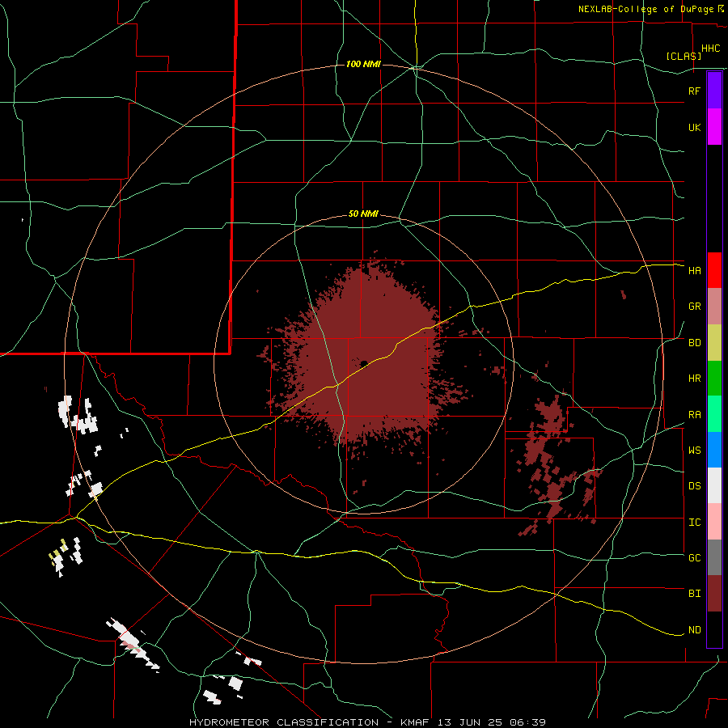Click the GR legend label
This screenshot has height=728, width=728.
[694, 307]
